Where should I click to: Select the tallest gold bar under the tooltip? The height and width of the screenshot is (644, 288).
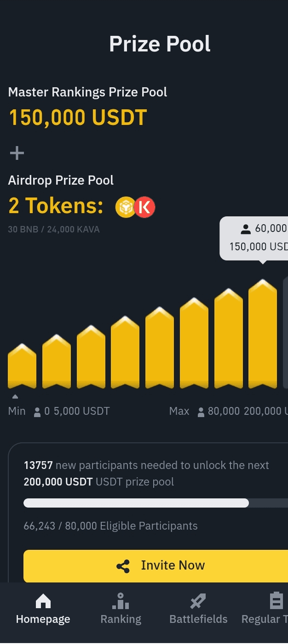coord(263,334)
